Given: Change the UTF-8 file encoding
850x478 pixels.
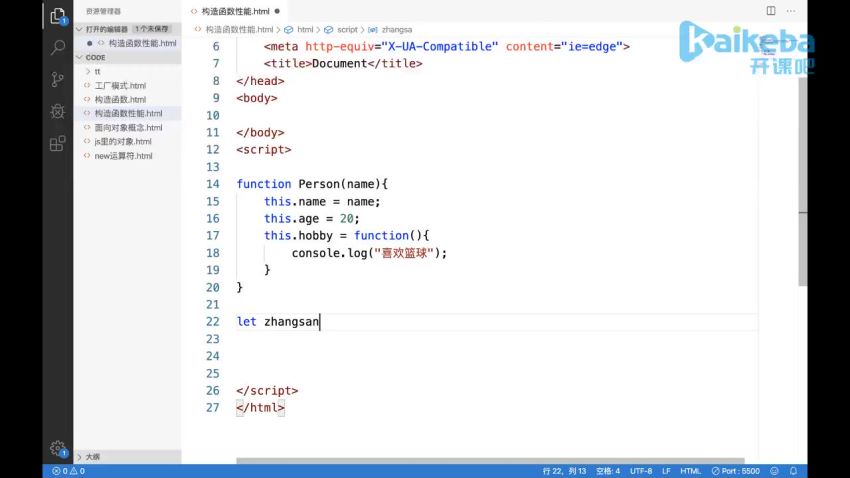Looking at the screenshot, I should [x=641, y=471].
